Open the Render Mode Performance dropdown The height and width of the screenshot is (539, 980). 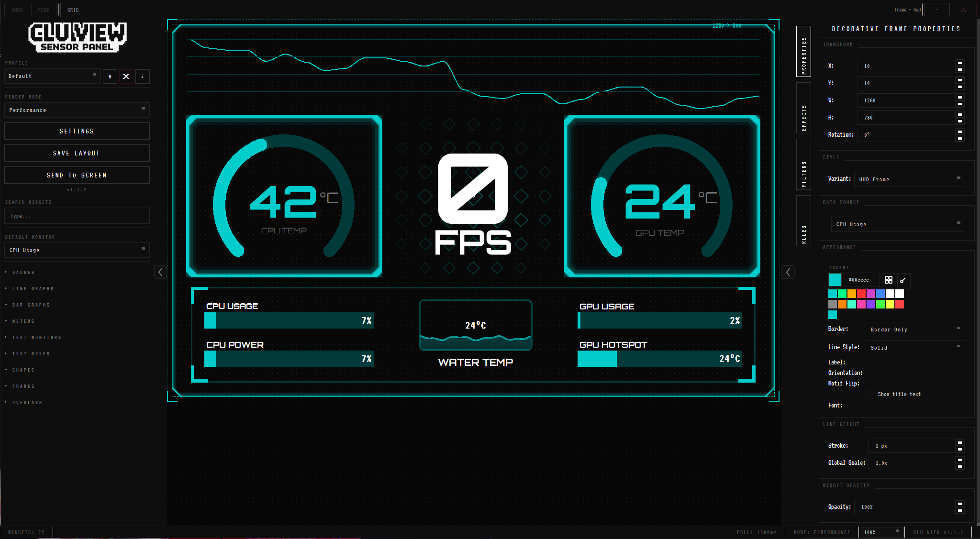(x=77, y=110)
